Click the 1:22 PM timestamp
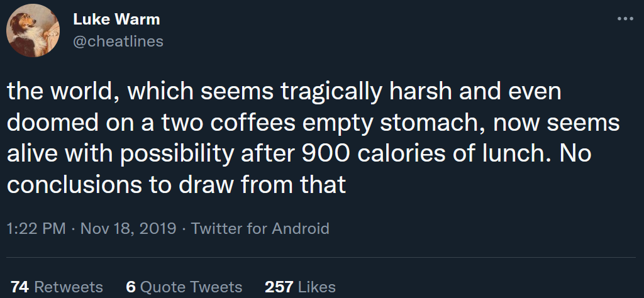 36,228
